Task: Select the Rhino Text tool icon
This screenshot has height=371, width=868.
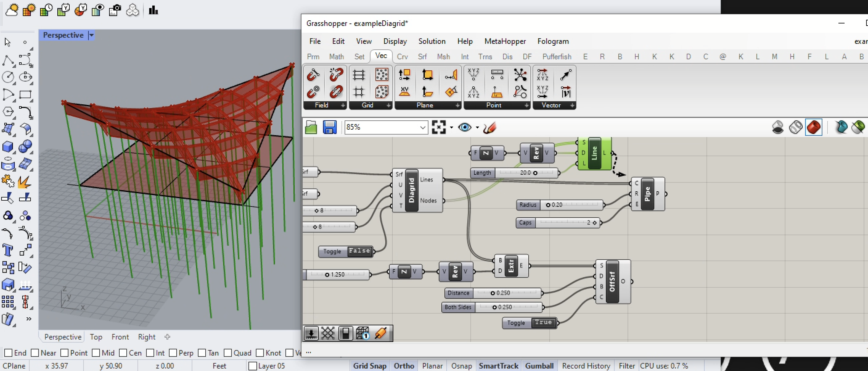Action: [x=7, y=250]
